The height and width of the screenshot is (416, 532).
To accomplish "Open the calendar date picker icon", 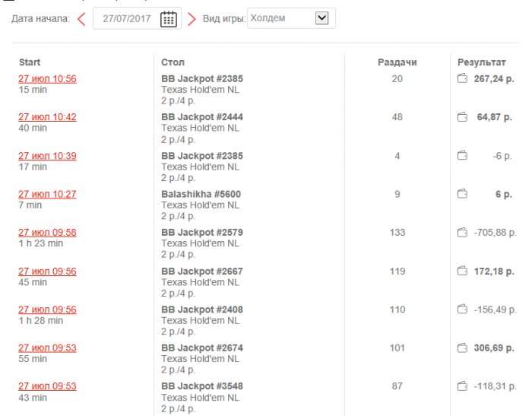I will tap(169, 19).
